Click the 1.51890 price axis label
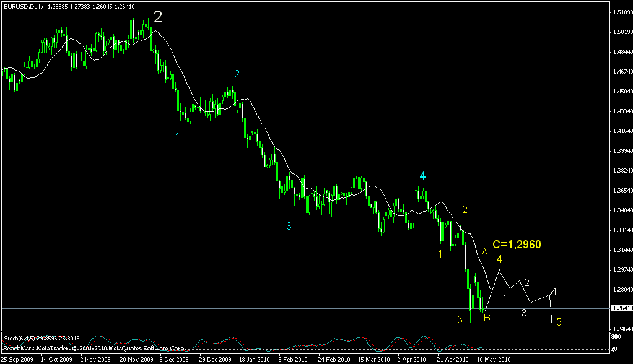This screenshot has width=633, height=364. (622, 12)
